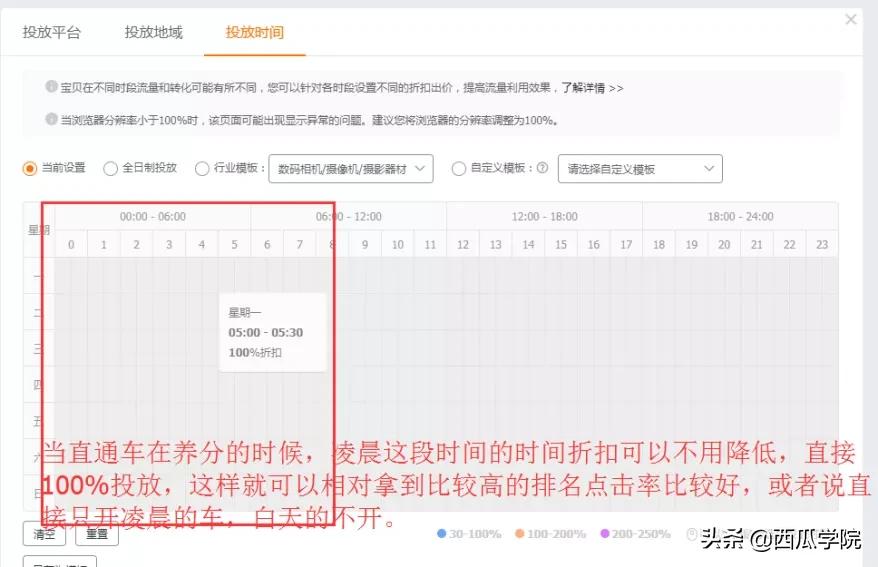Click the 00:00 - 06:00 time range header

pyautogui.click(x=153, y=217)
